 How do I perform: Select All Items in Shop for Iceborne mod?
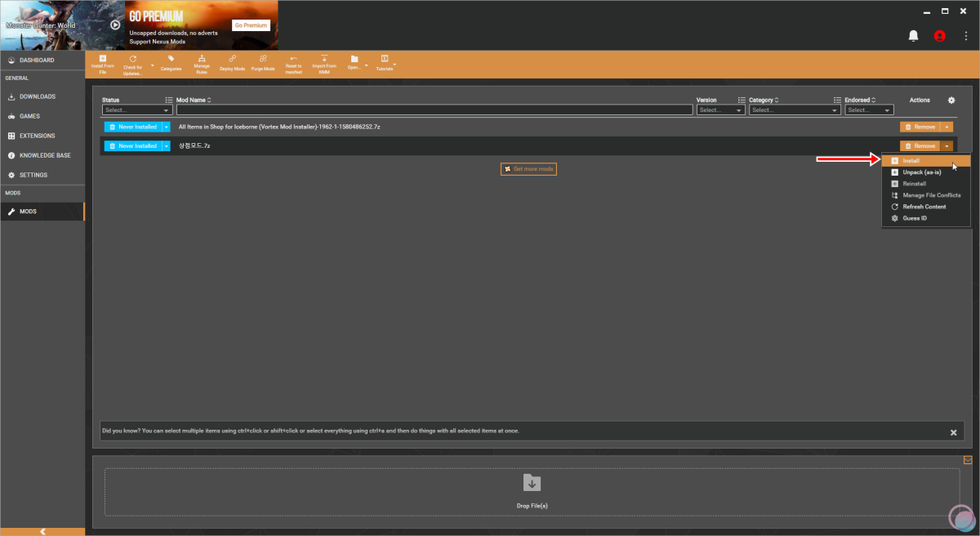[279, 127]
